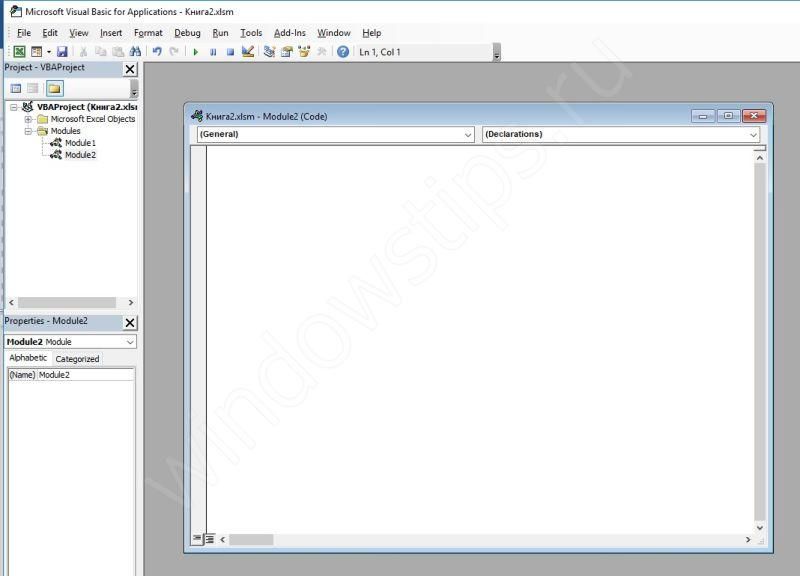Screen dimensions: 800x576
Task: Expand Microsoft Excel Objects folder
Action: point(29,119)
